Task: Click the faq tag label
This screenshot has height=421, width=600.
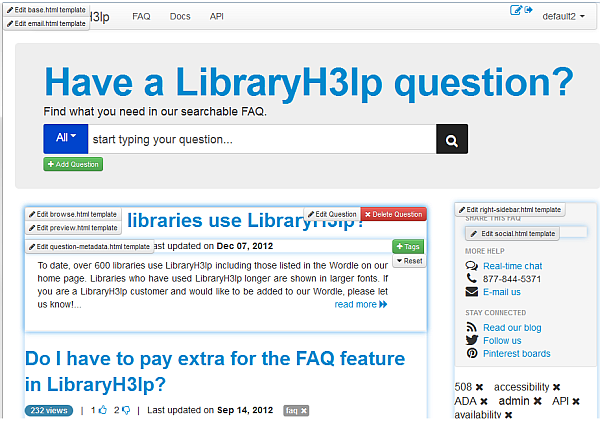Action: (x=292, y=410)
